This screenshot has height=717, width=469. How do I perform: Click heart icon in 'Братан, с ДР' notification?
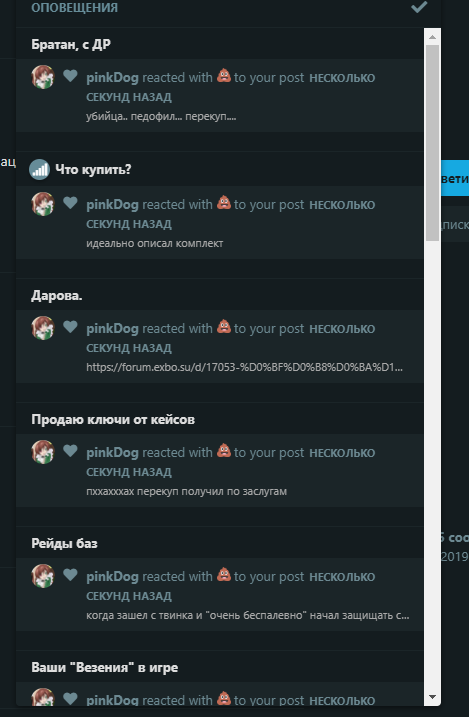[70, 75]
